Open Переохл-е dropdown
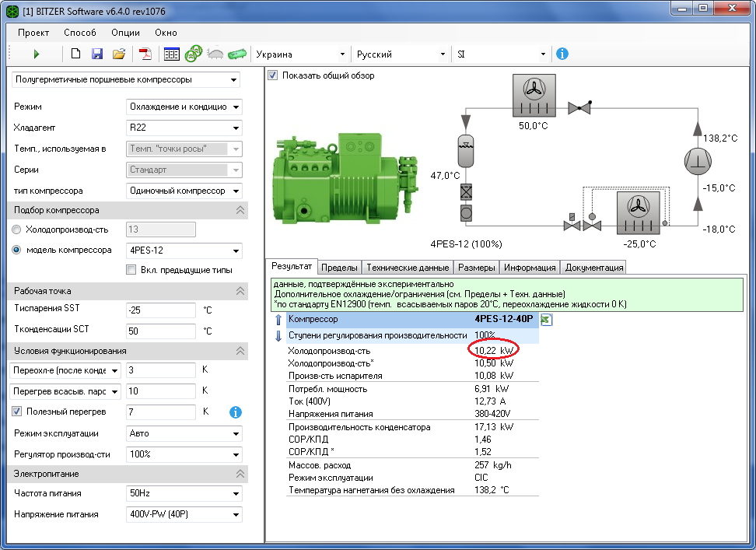756x550 pixels. (x=65, y=370)
